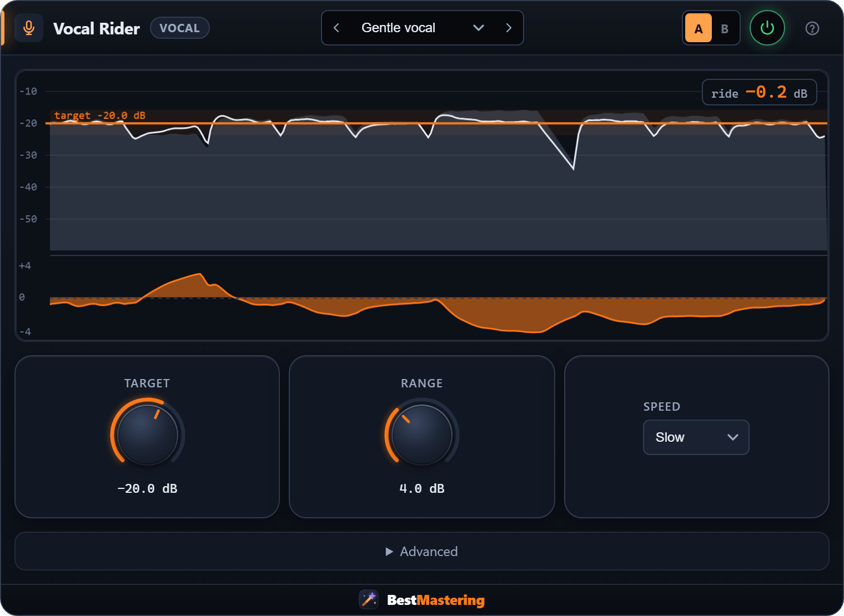Go to the previous preset arrow

(x=336, y=28)
